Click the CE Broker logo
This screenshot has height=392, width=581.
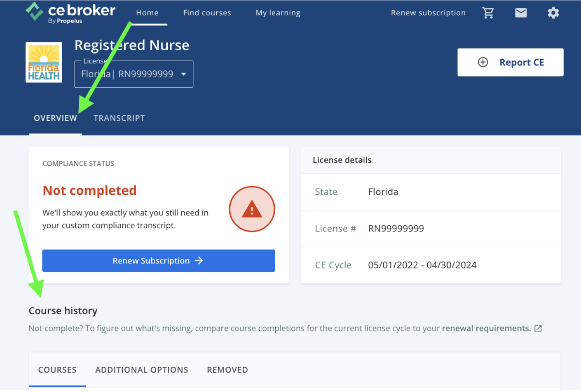point(70,13)
